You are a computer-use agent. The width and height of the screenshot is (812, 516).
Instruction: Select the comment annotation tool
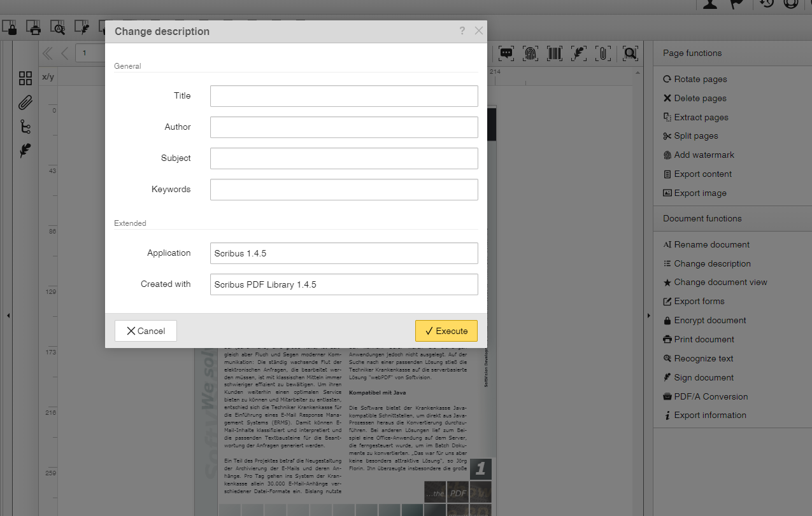point(506,53)
